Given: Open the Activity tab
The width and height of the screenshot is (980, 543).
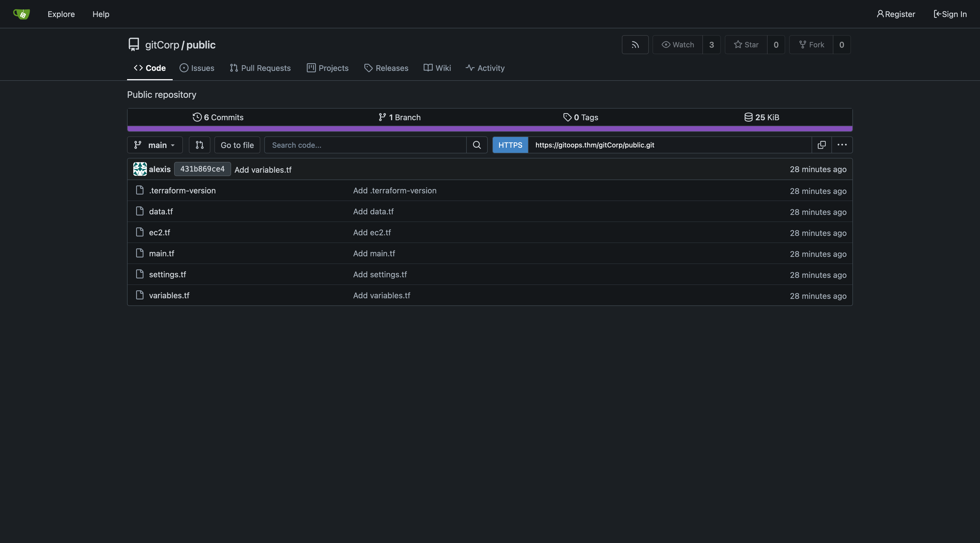Looking at the screenshot, I should [485, 68].
